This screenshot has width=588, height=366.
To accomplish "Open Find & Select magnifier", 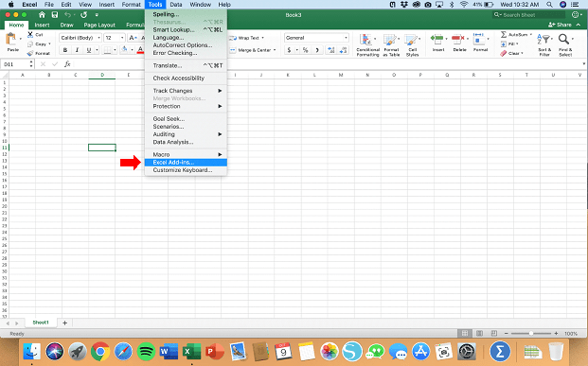I will click(565, 45).
